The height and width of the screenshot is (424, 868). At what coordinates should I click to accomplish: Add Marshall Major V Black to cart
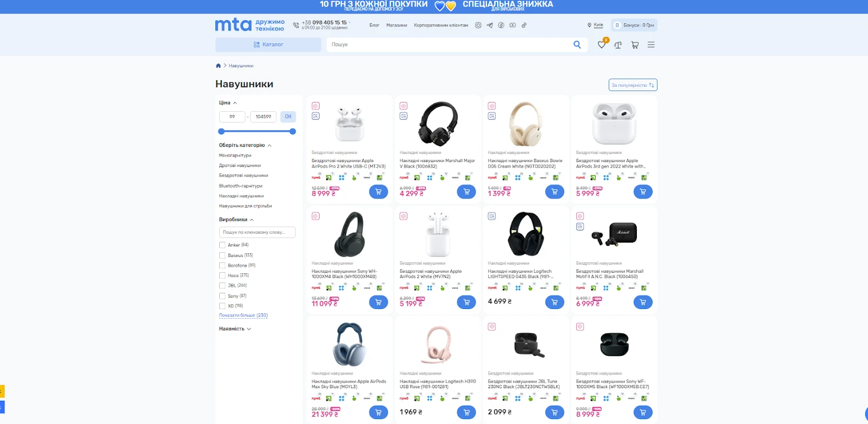click(x=467, y=191)
